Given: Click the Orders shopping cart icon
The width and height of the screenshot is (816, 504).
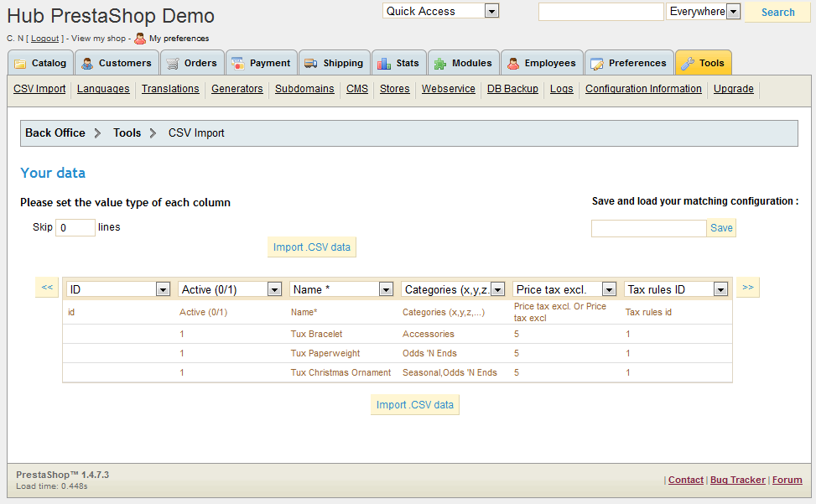Looking at the screenshot, I should tap(173, 64).
